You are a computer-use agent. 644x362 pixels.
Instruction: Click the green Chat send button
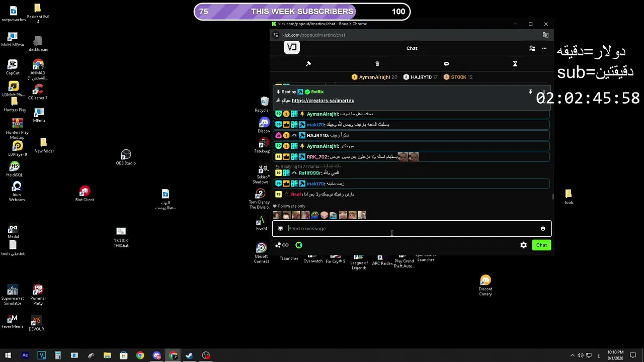coord(541,245)
